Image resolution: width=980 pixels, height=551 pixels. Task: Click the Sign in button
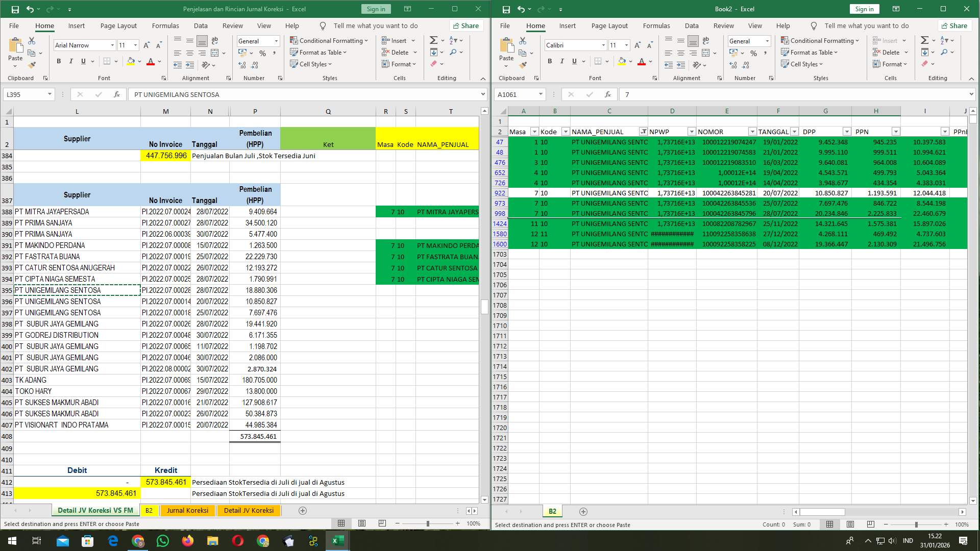coord(376,9)
